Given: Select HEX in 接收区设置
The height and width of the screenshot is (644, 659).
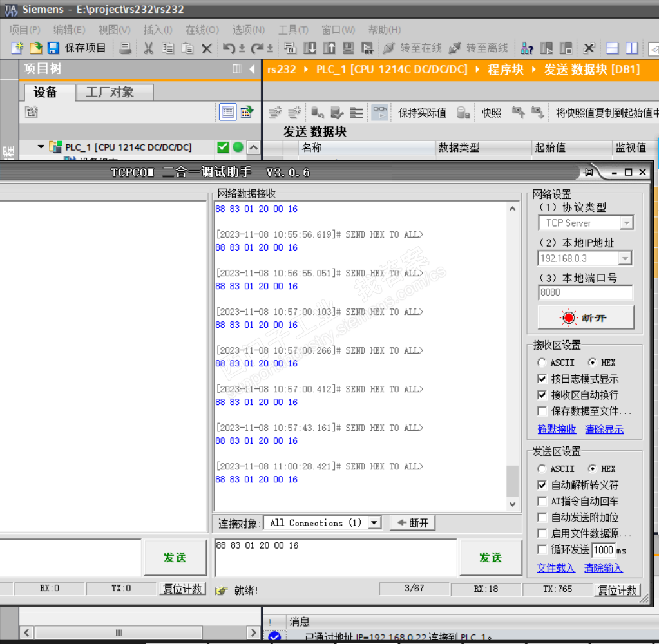Looking at the screenshot, I should 592,362.
